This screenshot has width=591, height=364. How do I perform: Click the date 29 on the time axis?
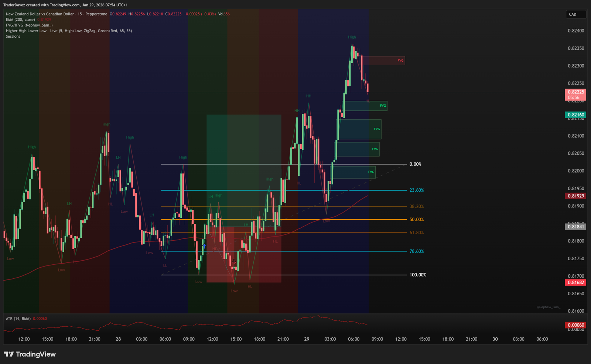307,339
